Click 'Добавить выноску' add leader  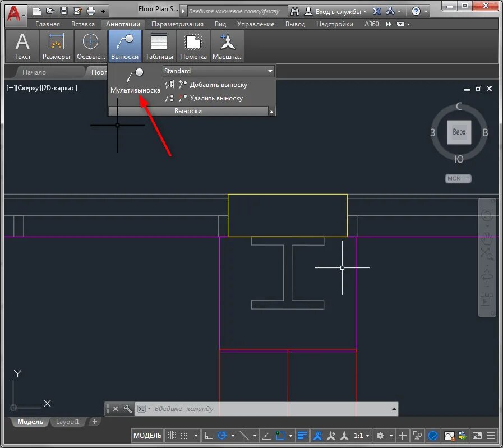213,85
